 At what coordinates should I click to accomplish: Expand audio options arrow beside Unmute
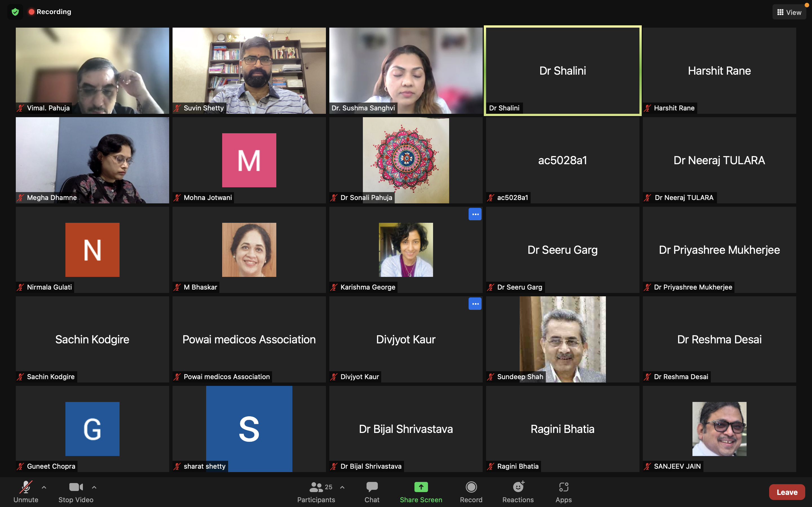[44, 487]
